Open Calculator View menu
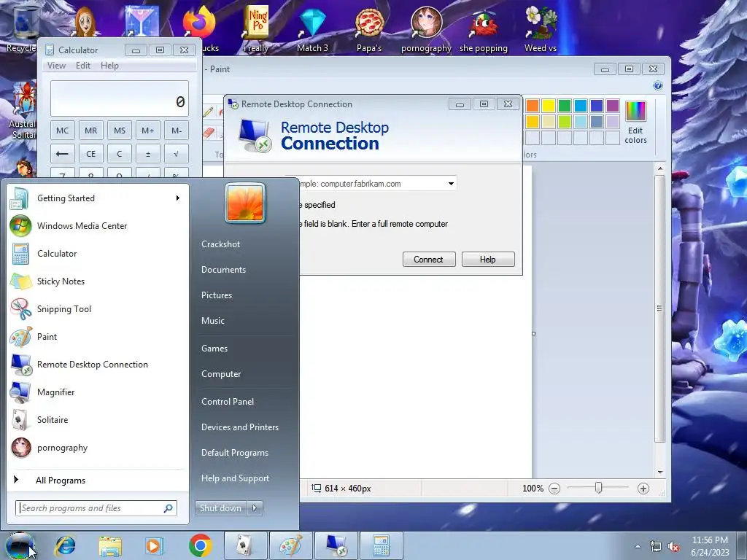This screenshot has height=560, width=747. point(56,66)
